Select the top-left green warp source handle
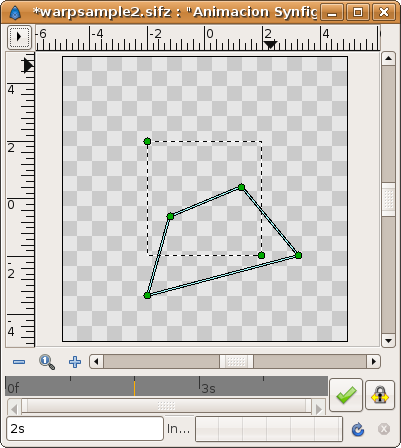 147,141
